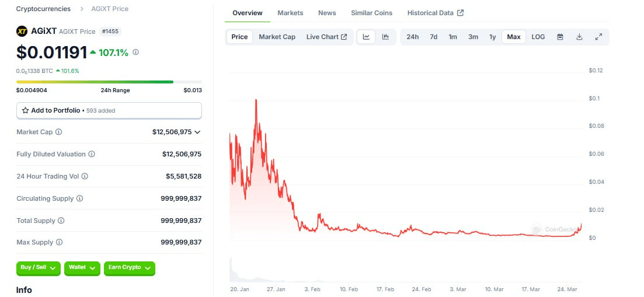
Task: Open the calendar date range picker
Action: click(x=560, y=37)
